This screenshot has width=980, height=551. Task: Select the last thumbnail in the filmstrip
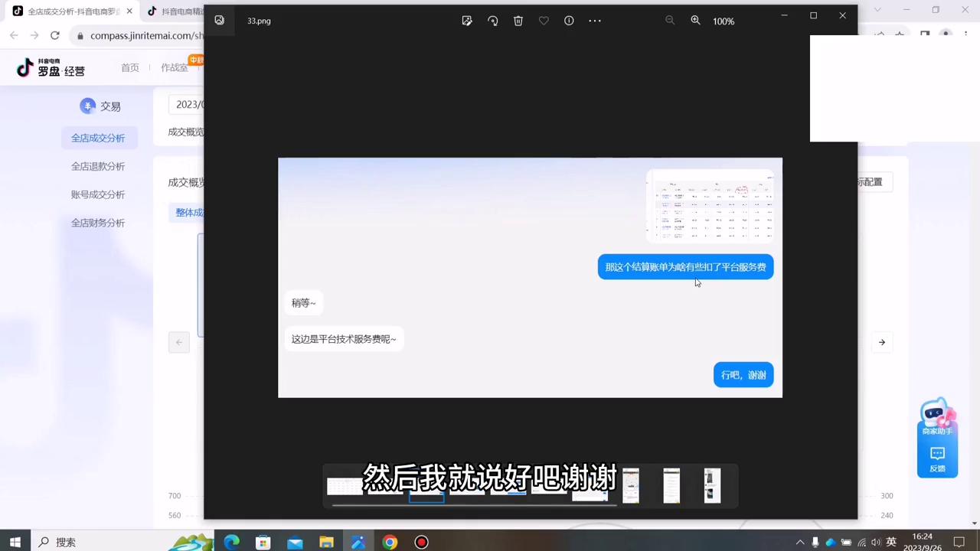pyautogui.click(x=711, y=485)
